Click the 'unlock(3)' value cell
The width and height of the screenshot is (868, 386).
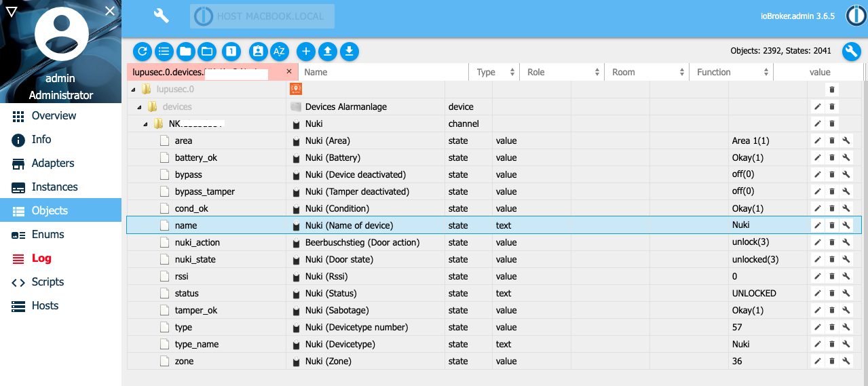click(768, 242)
